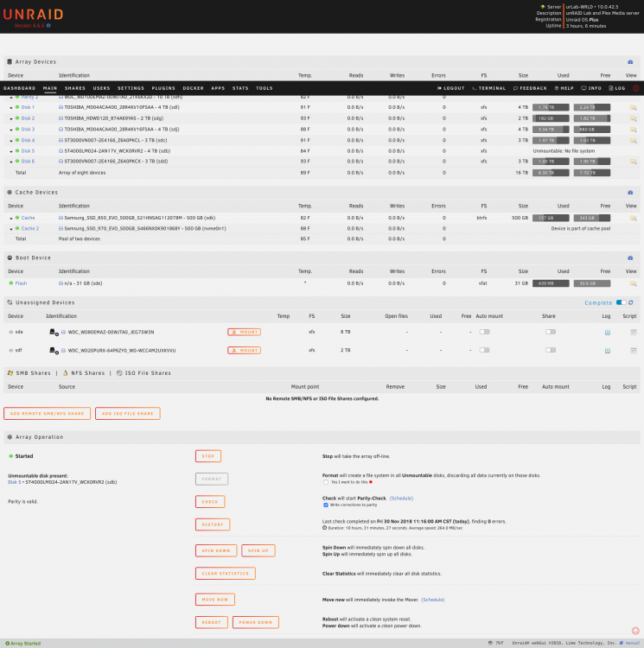Click Boot Device section help icon
Viewport: 644px width, 648px height.
(x=630, y=257)
